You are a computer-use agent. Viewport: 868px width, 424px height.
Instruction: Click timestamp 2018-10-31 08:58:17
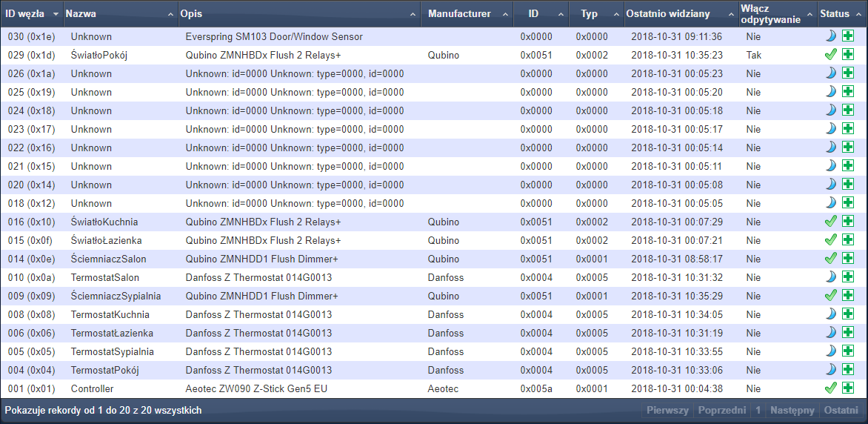676,259
